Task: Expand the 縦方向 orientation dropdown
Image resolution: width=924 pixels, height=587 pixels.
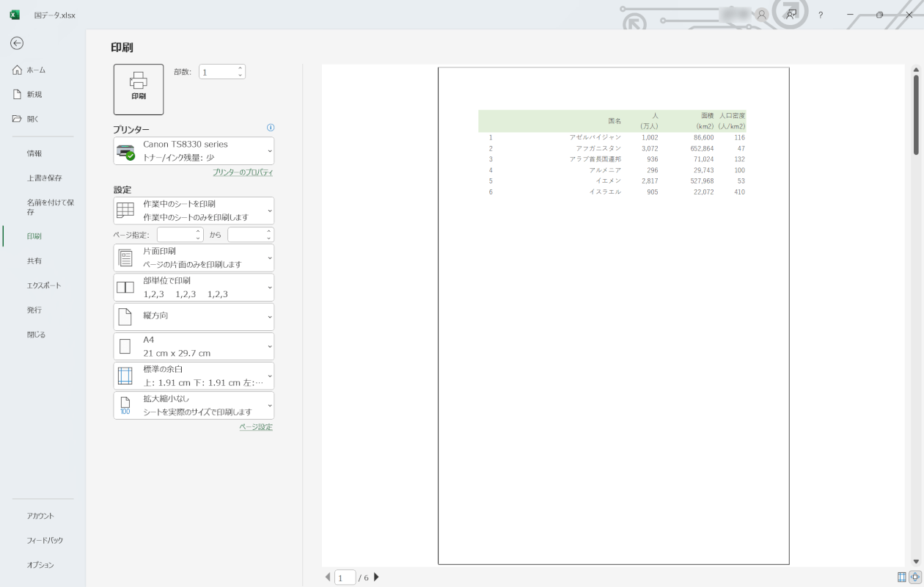Action: [194, 316]
